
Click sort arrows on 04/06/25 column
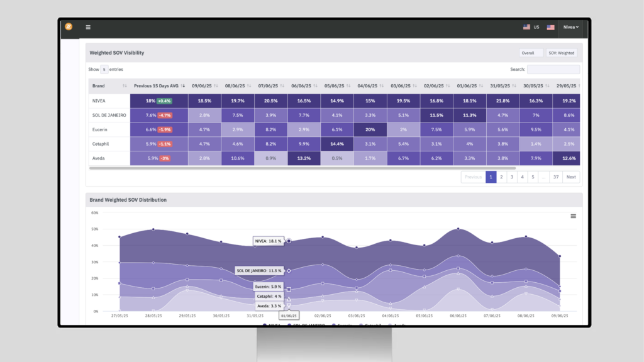pyautogui.click(x=381, y=85)
